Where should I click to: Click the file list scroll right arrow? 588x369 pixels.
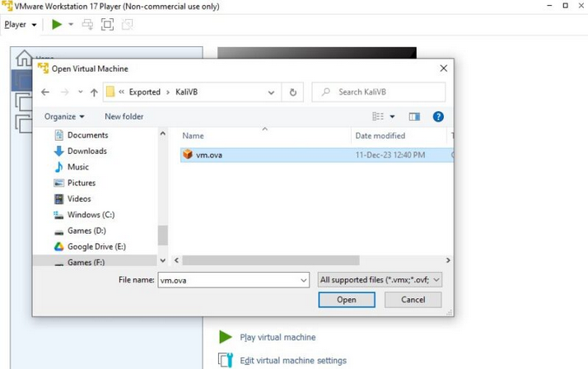click(448, 260)
